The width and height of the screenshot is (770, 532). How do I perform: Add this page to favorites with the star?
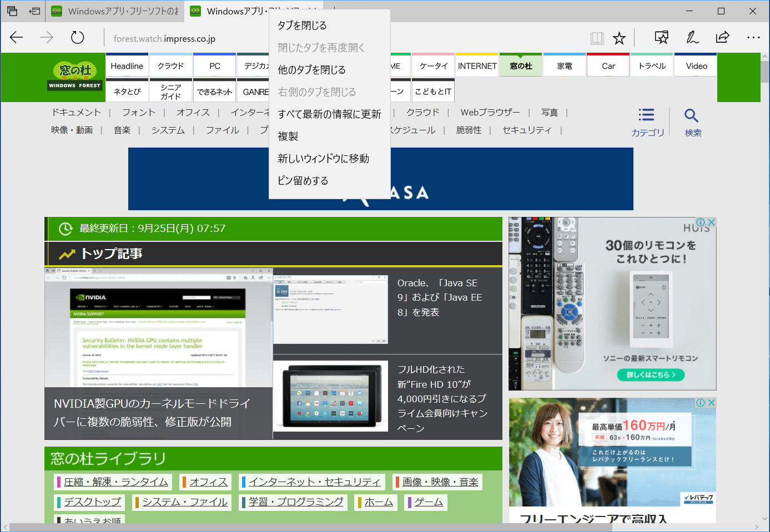click(x=619, y=38)
